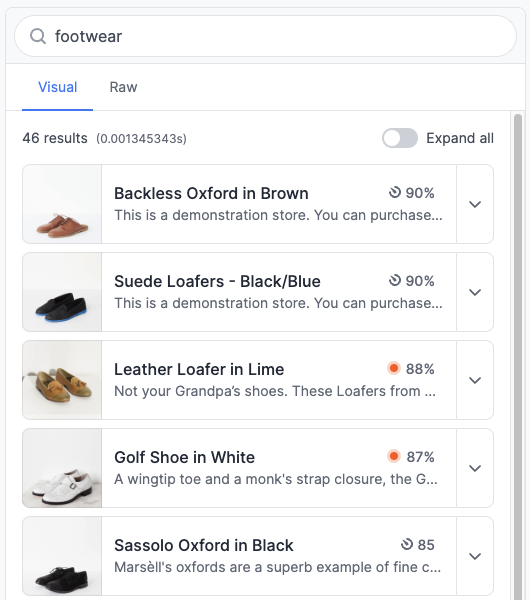Click score icon beside Suede Loafers 90%
Screen dimensions: 530x600
[x=395, y=280]
